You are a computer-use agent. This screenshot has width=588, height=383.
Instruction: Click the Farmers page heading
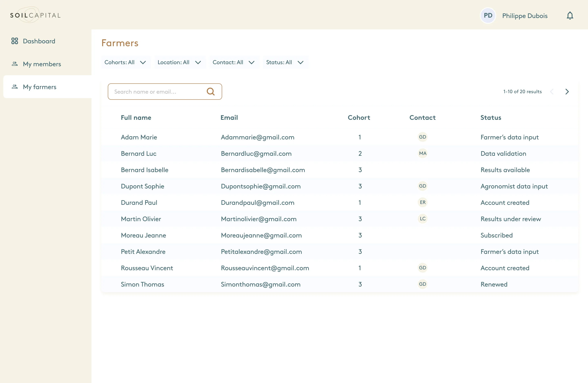tap(120, 43)
